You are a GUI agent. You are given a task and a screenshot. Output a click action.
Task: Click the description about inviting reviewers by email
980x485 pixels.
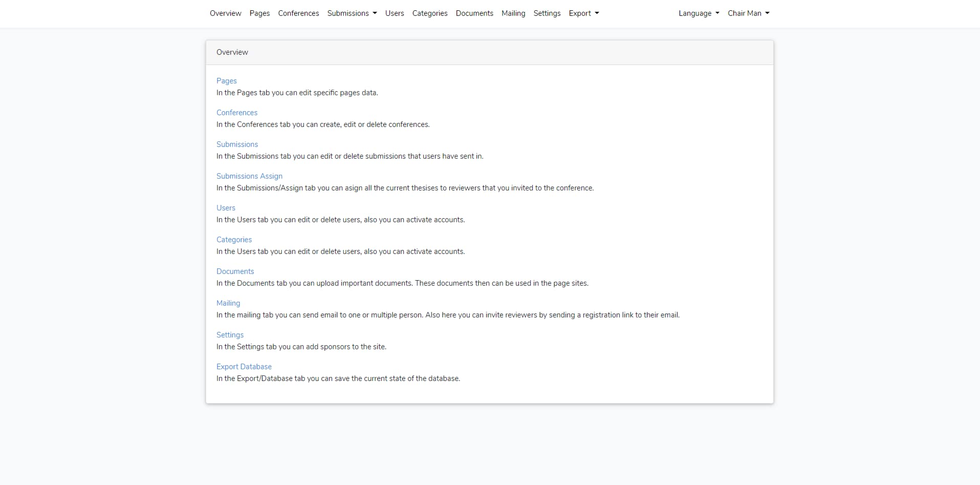(448, 315)
